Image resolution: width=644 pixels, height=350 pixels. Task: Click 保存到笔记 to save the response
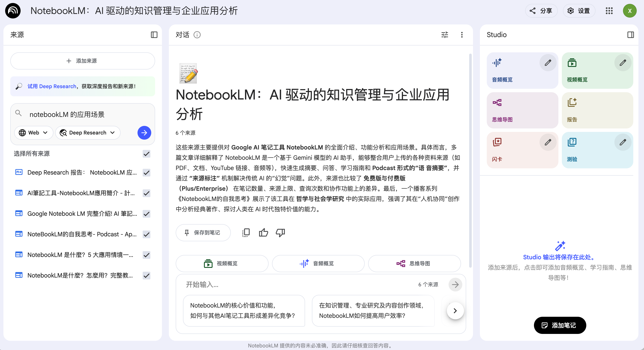coord(203,232)
